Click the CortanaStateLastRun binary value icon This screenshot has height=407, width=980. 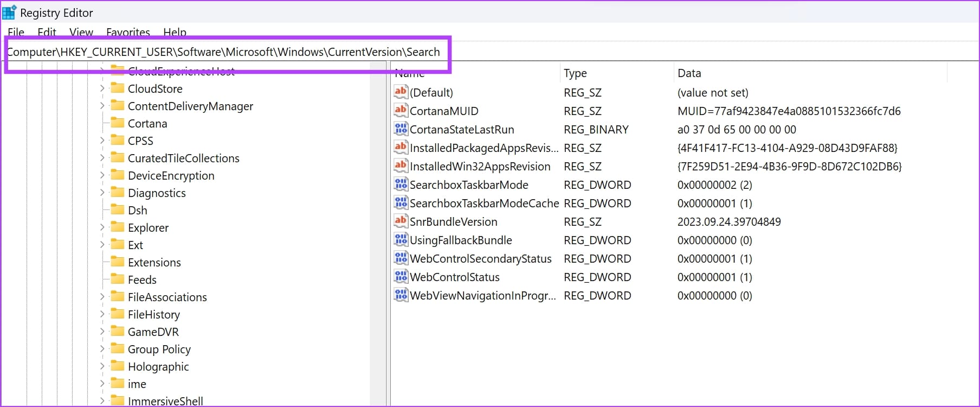click(x=401, y=129)
